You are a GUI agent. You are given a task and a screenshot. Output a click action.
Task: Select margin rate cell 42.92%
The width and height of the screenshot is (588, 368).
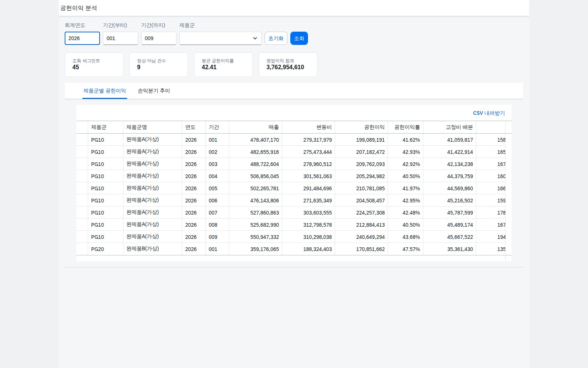(406, 164)
